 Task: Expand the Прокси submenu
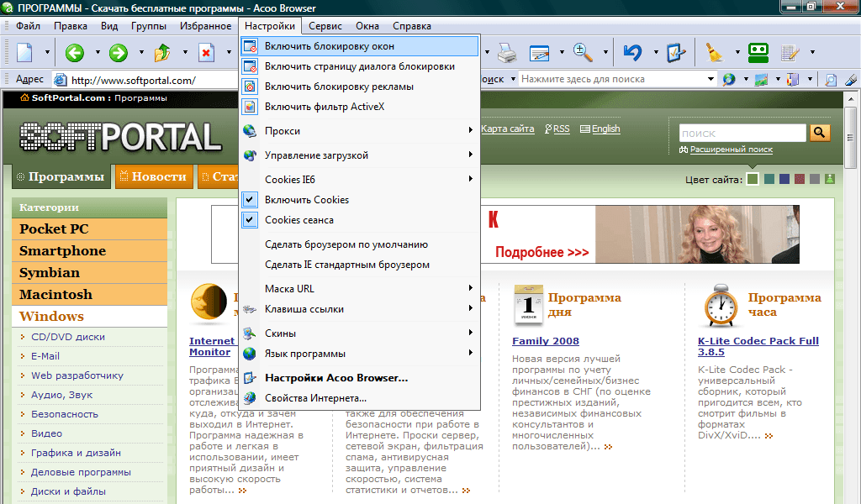pyautogui.click(x=360, y=131)
